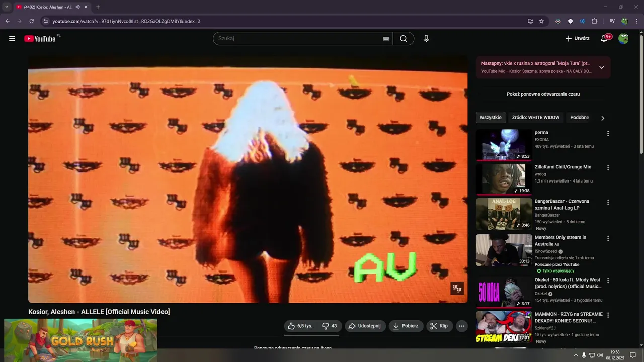The image size is (644, 362).
Task: Open the ZillaKami Chill/Grunge Mix thumbnail
Action: pos(504,179)
